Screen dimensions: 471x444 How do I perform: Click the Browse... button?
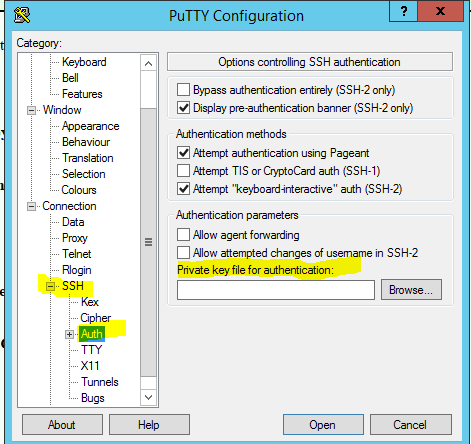coord(411,290)
